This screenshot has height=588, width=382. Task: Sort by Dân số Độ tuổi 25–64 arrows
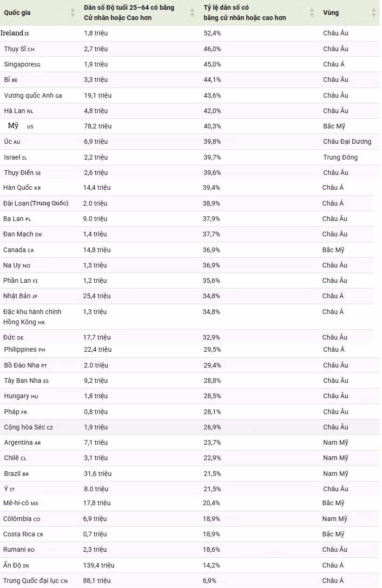(x=192, y=13)
